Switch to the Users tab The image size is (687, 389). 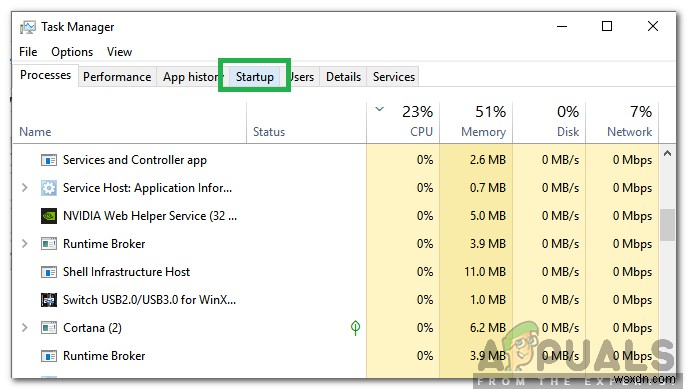click(x=302, y=77)
